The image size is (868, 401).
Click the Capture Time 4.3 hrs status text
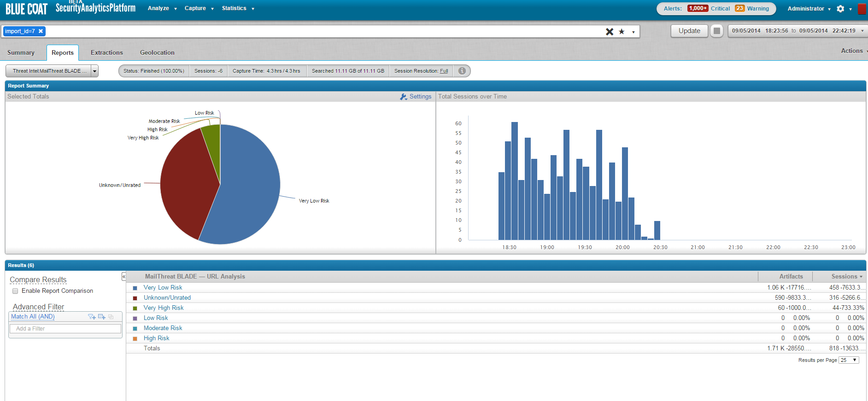tap(266, 71)
